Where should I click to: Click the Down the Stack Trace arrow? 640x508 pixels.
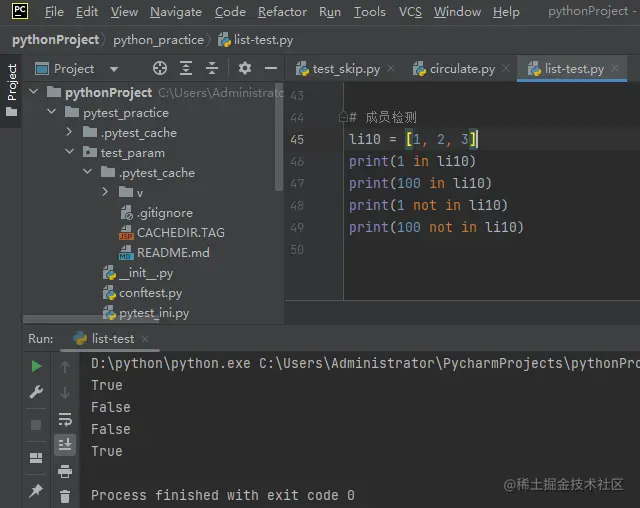pos(64,393)
